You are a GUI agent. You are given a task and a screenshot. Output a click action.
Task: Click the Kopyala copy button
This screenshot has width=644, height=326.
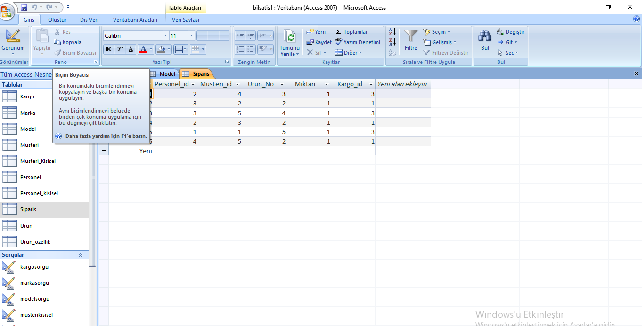tap(68, 42)
